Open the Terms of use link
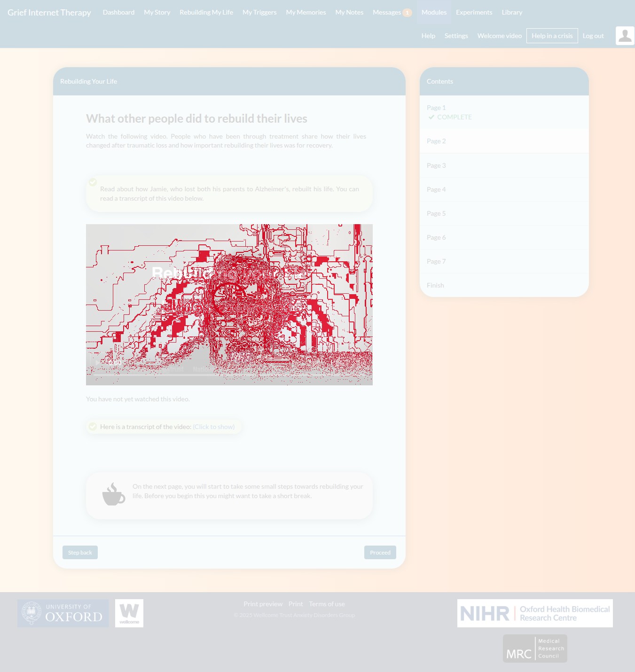The image size is (635, 672). click(x=327, y=604)
